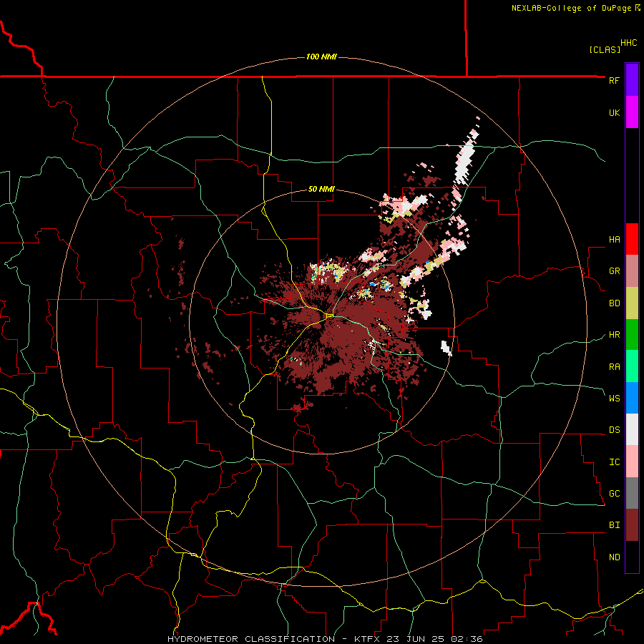Select the GR legend color block

tap(632, 271)
